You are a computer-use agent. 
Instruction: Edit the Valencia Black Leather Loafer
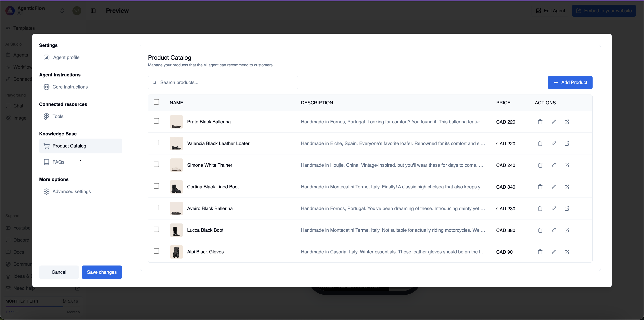[x=554, y=143]
